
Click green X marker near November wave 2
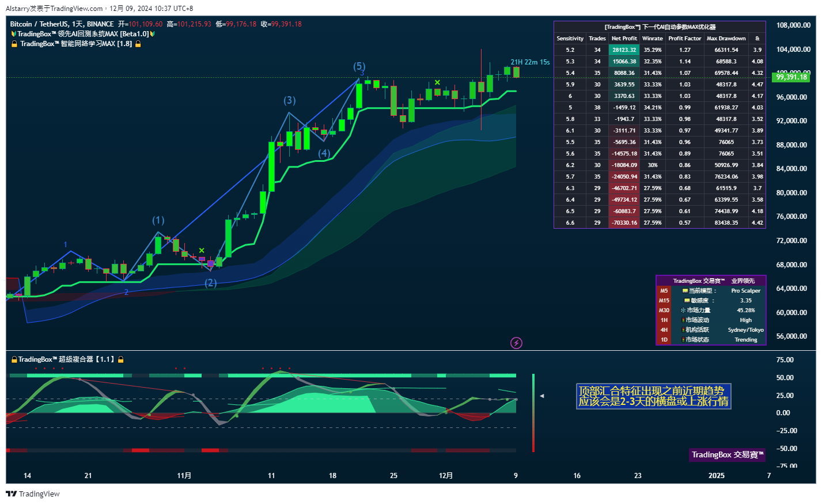(x=202, y=250)
